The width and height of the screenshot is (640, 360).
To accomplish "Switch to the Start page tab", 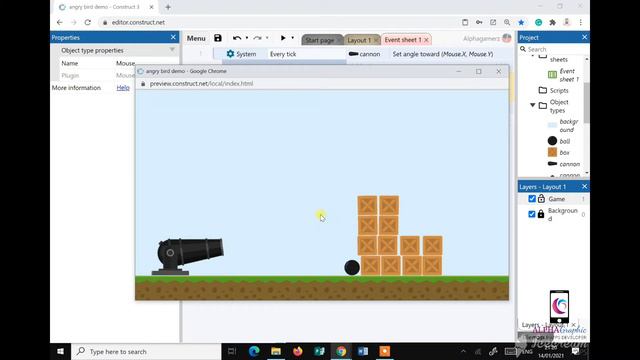I will pos(320,40).
